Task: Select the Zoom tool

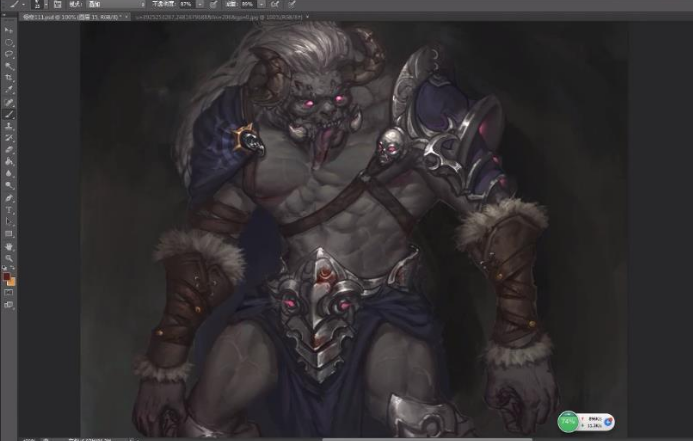Action: pos(8,259)
